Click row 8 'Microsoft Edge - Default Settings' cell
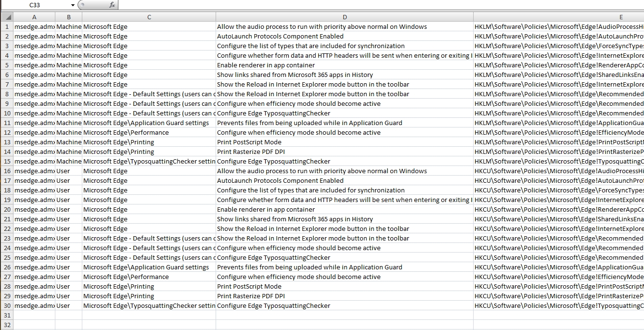Viewport: 644px width, 330px height. click(149, 94)
